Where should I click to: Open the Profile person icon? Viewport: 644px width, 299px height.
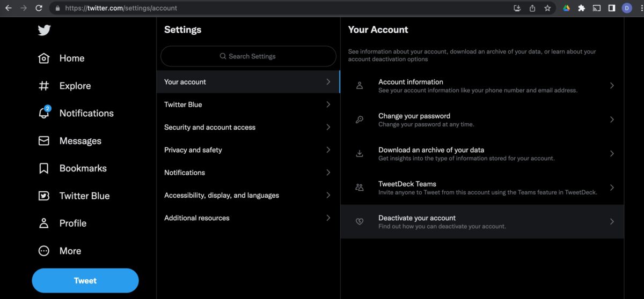coord(44,223)
